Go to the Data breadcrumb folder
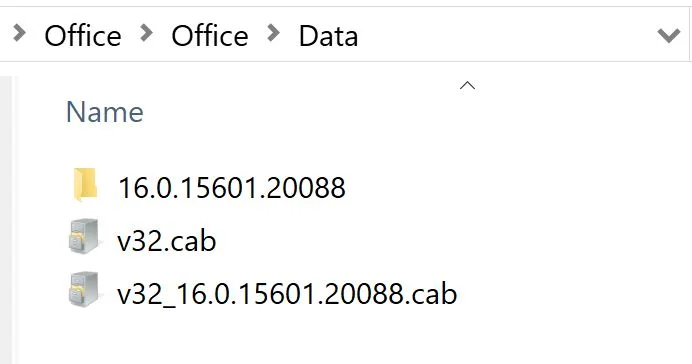This screenshot has height=364, width=692. pos(328,36)
